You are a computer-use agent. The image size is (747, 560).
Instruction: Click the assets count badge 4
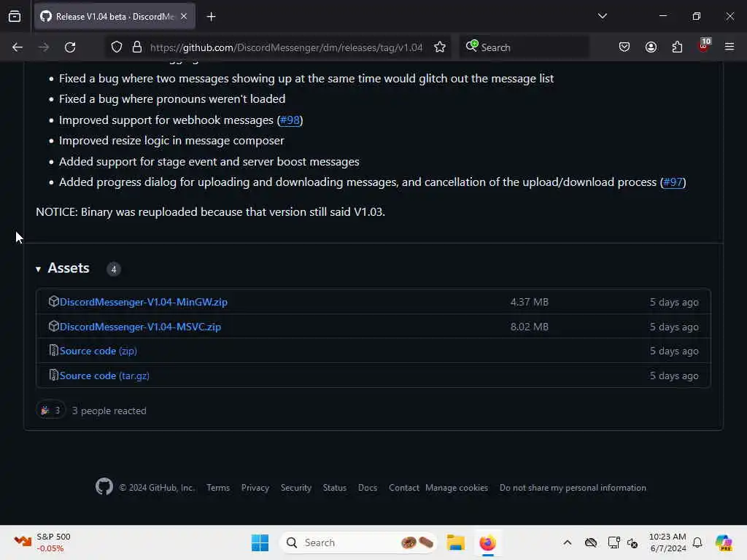pos(113,269)
